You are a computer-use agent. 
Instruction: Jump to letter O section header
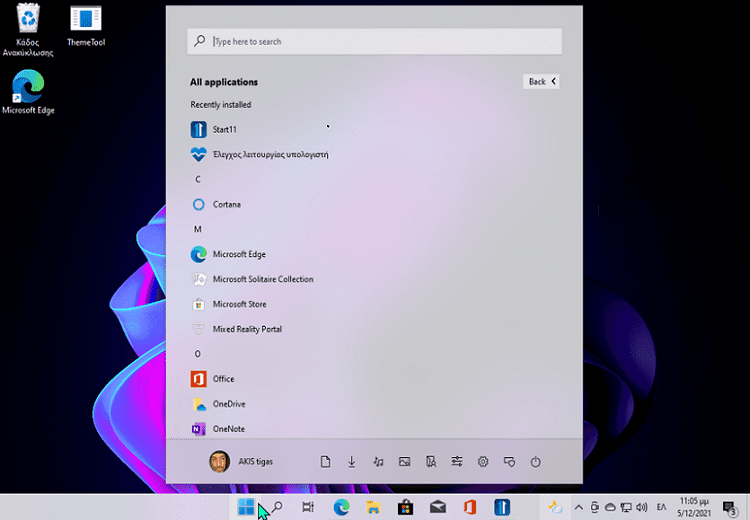198,354
